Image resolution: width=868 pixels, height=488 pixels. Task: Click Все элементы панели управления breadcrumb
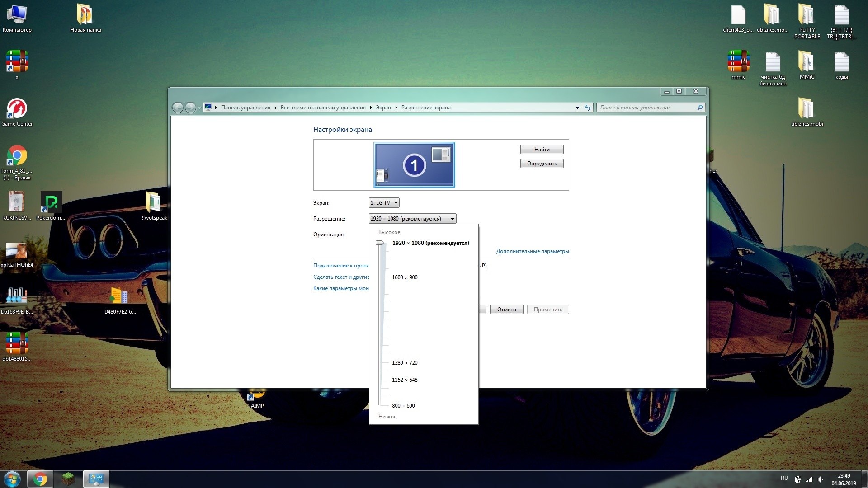pyautogui.click(x=323, y=108)
